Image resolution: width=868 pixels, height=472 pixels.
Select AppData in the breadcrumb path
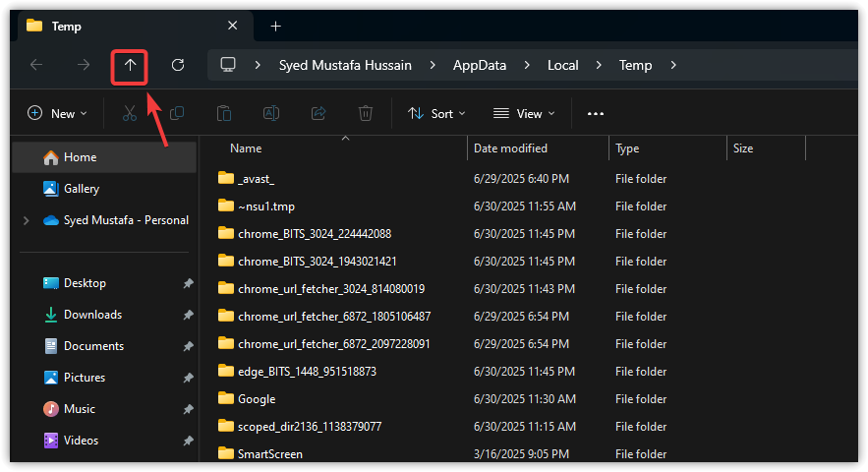pyautogui.click(x=479, y=65)
